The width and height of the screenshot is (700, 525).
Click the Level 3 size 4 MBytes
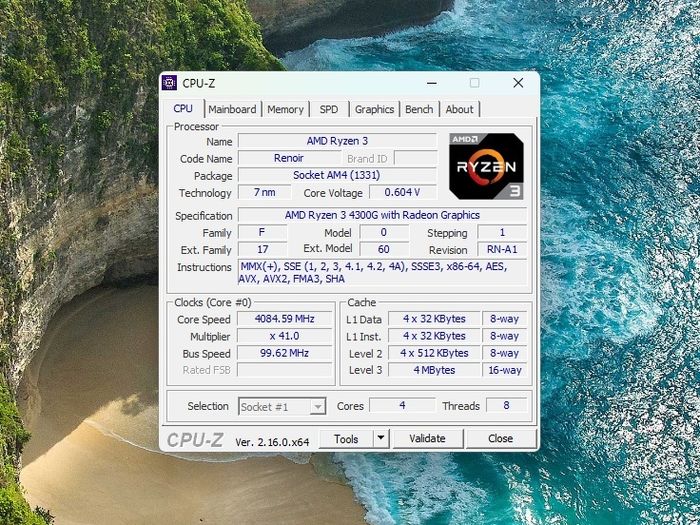click(x=434, y=370)
